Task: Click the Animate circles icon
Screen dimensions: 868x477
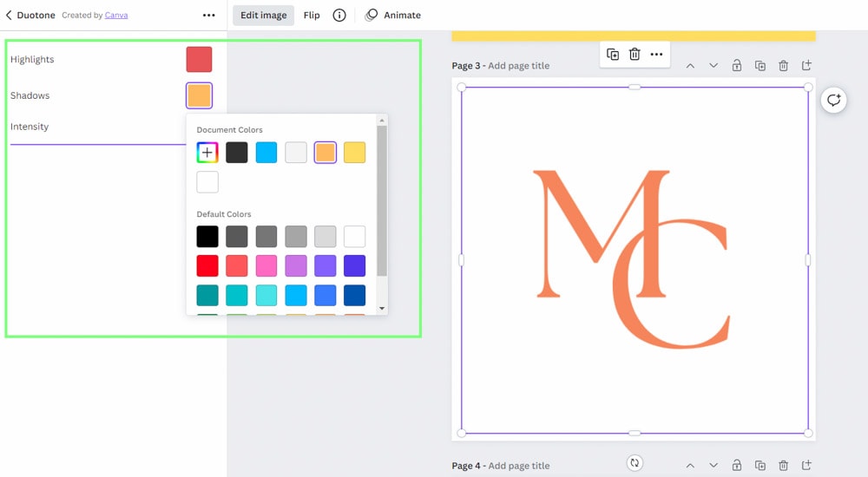Action: 372,16
